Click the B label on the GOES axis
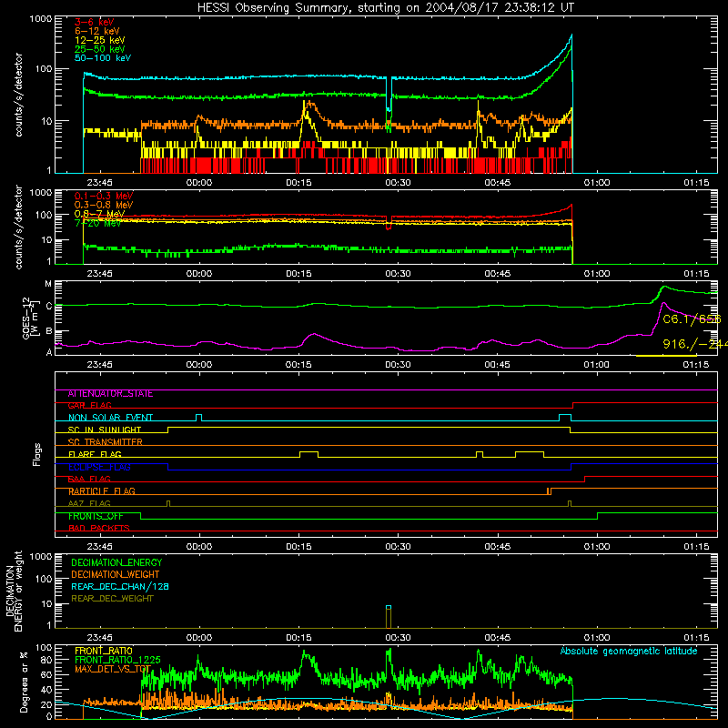 [x=48, y=331]
